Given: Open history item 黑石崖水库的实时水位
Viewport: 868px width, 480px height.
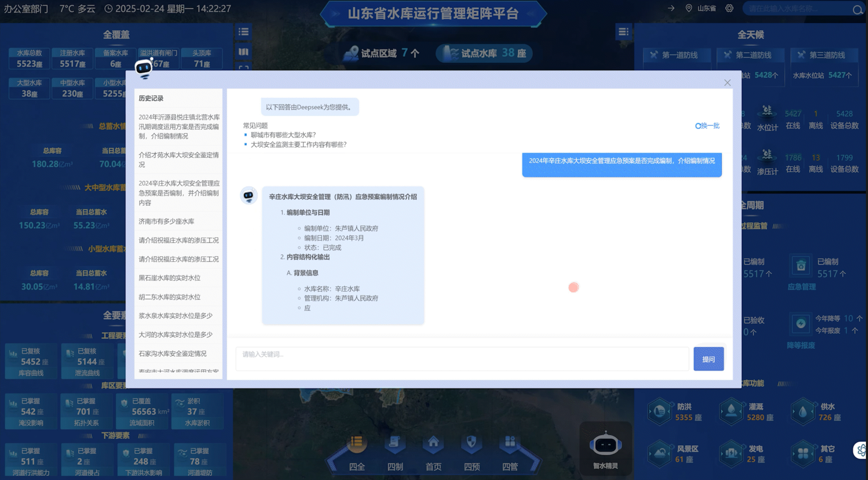Looking at the screenshot, I should 169,278.
